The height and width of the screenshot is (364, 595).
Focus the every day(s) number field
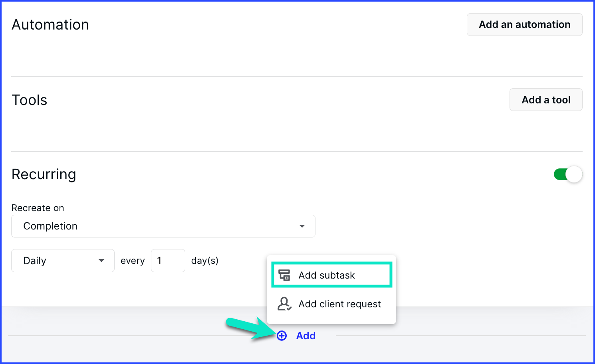pyautogui.click(x=168, y=261)
